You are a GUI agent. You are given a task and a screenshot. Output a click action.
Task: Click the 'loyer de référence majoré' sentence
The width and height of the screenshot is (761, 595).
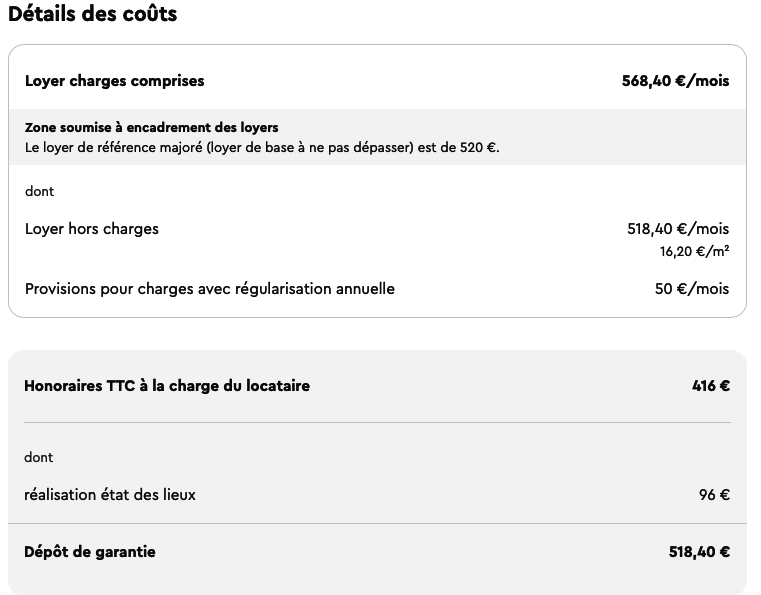click(262, 147)
